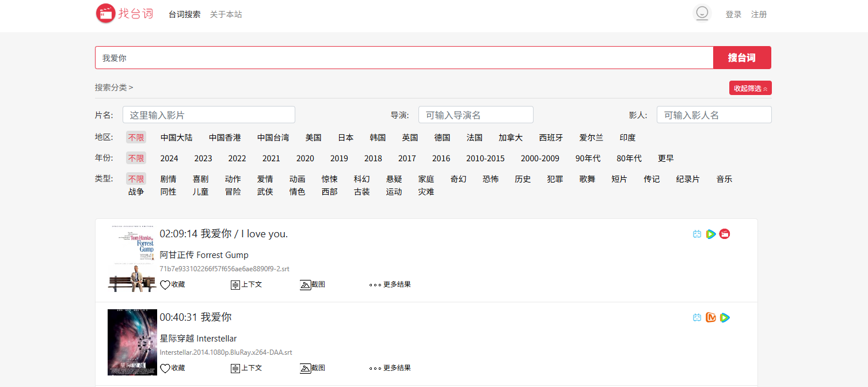Open the user avatar icon beside 登录
Image resolution: width=868 pixels, height=387 pixels.
point(702,13)
